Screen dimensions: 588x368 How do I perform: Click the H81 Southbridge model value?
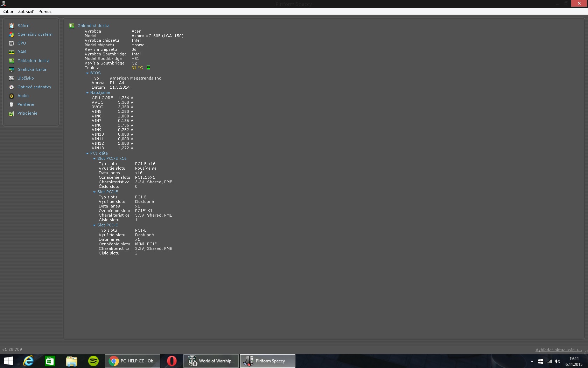pos(135,59)
